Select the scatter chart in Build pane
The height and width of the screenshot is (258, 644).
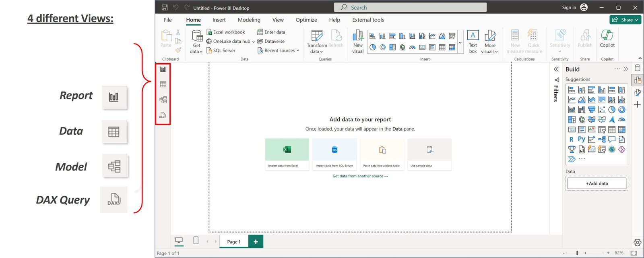coord(602,110)
